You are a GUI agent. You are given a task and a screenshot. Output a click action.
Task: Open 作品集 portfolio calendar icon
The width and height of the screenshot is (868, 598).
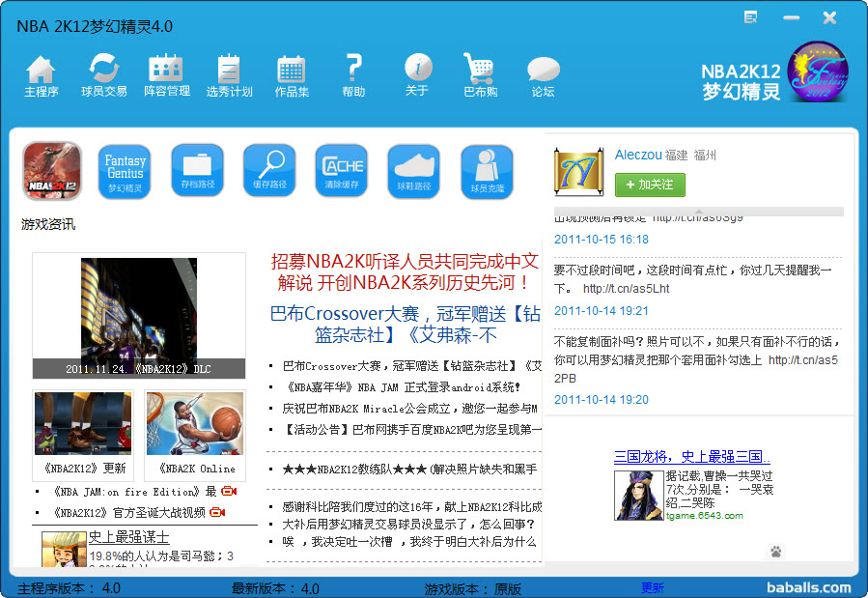click(292, 75)
